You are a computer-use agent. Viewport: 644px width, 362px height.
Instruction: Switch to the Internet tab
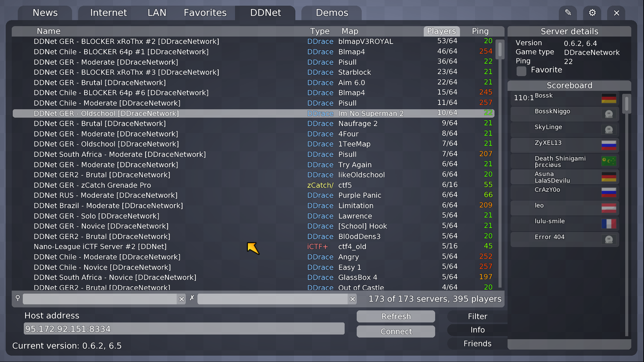pos(108,13)
